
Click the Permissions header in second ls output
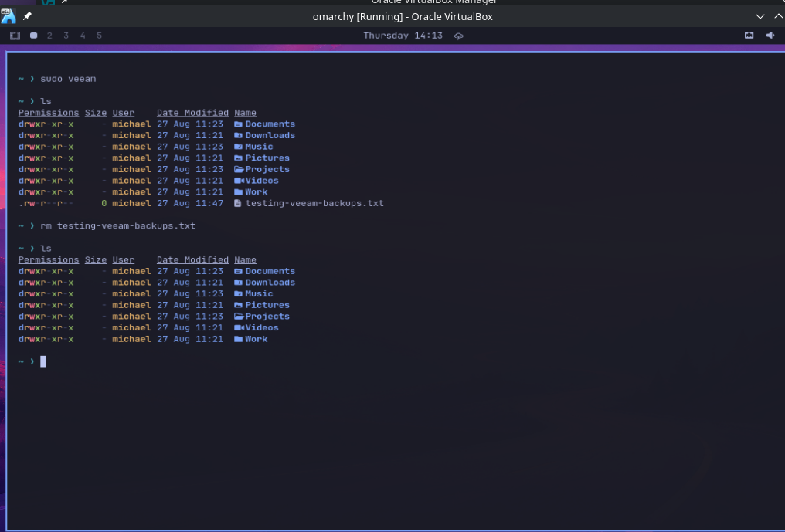tap(49, 259)
